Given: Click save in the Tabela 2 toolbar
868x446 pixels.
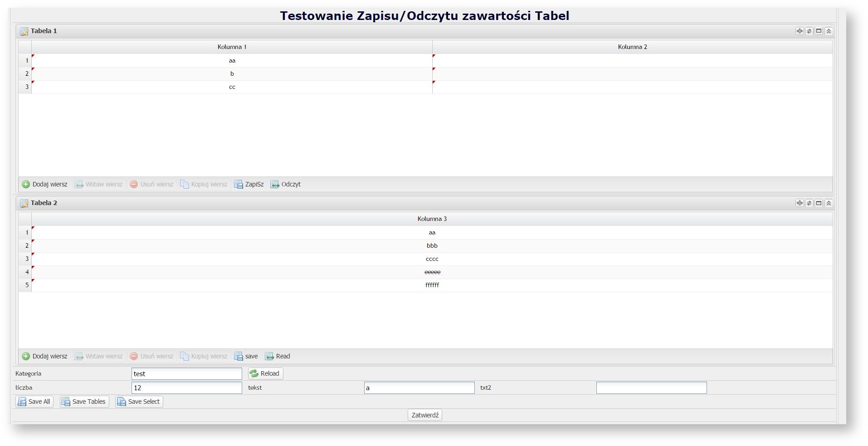Looking at the screenshot, I should coord(246,356).
